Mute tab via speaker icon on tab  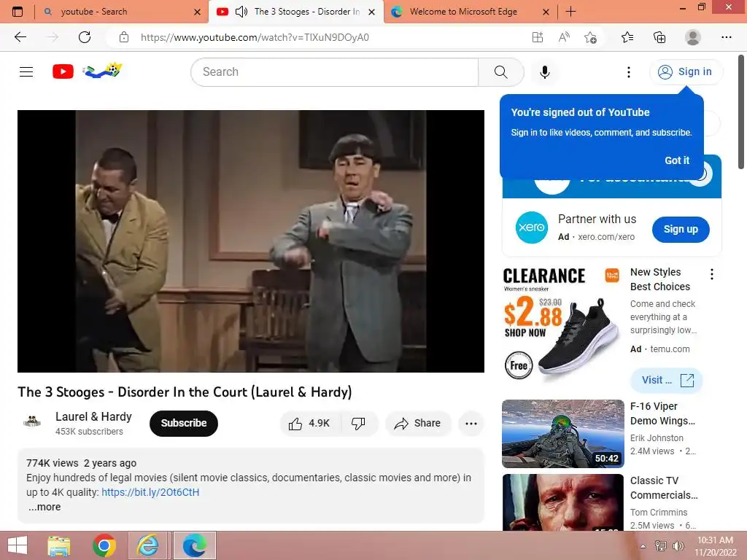241,12
